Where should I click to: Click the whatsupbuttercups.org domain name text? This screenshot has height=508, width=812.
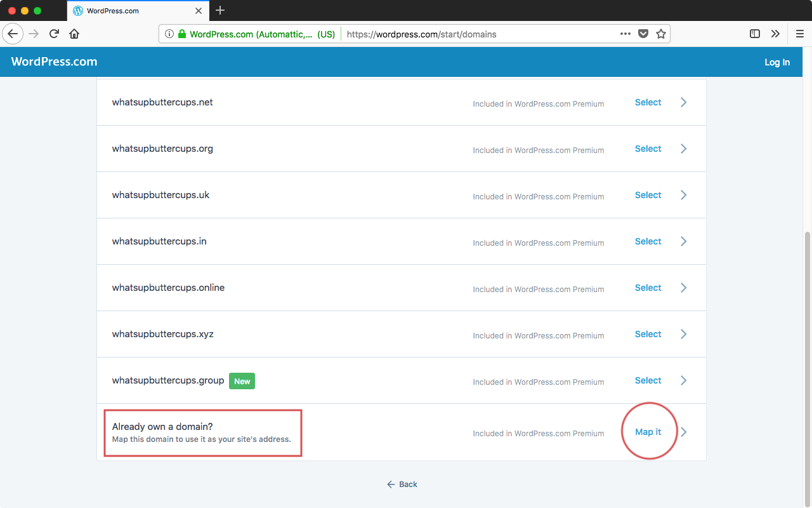[162, 149]
